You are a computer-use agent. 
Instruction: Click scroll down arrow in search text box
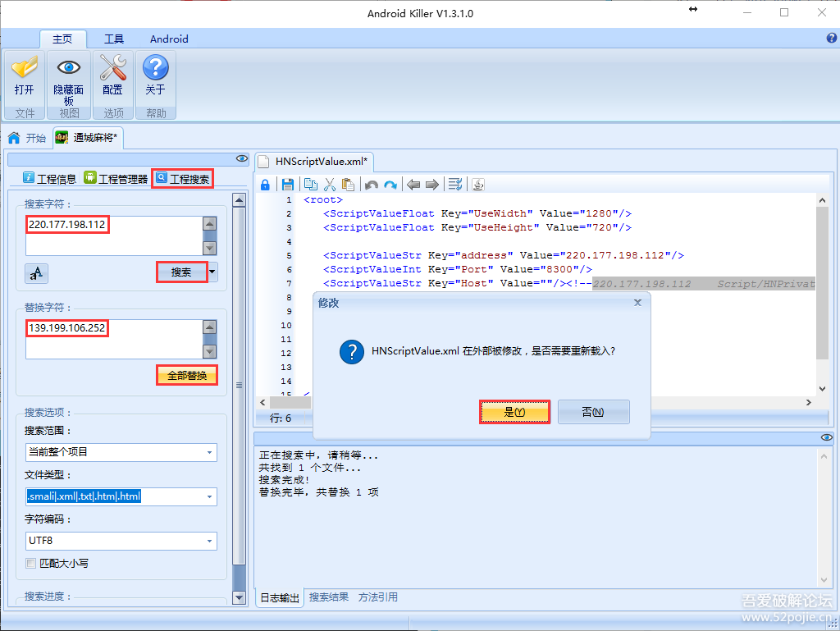(x=210, y=249)
